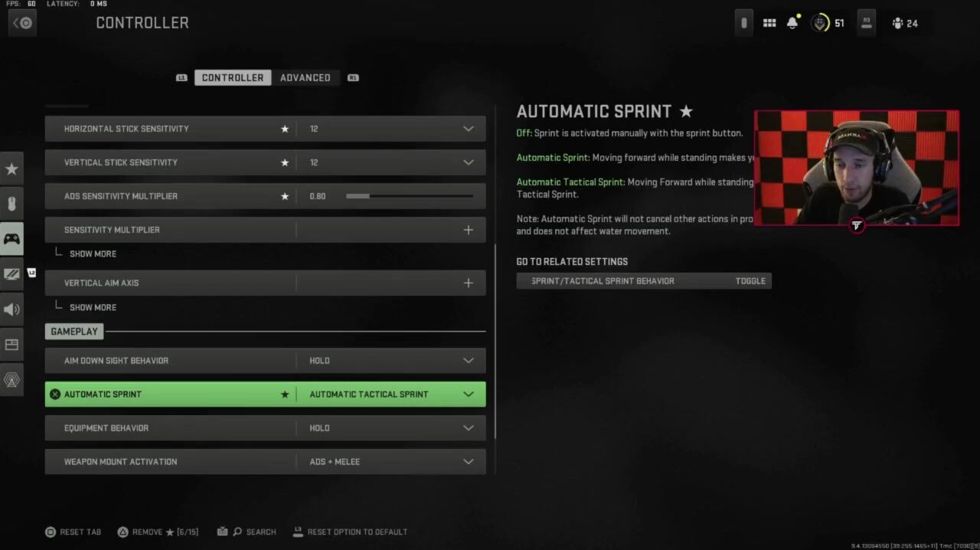Select the Controller tab
The height and width of the screenshot is (550, 980).
(x=232, y=77)
